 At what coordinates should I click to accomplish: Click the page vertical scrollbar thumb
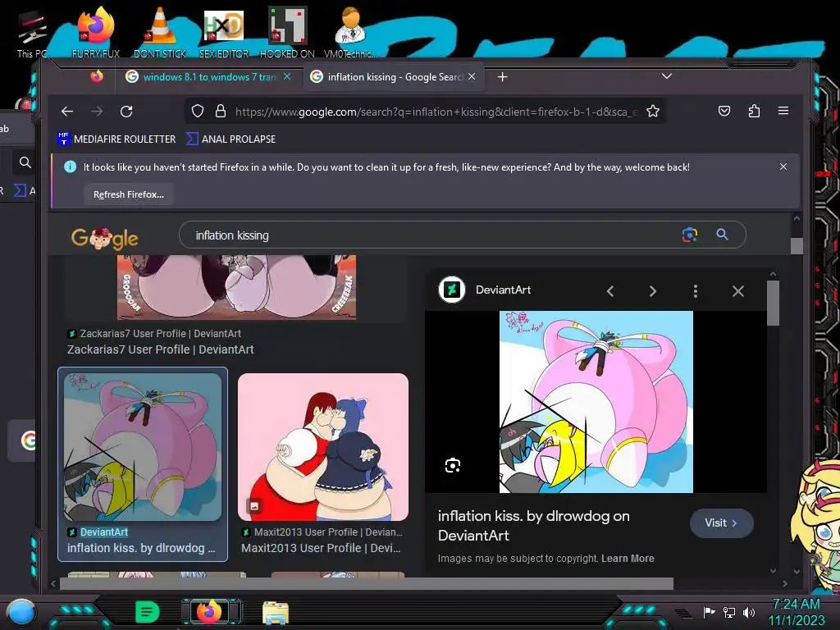(797, 246)
